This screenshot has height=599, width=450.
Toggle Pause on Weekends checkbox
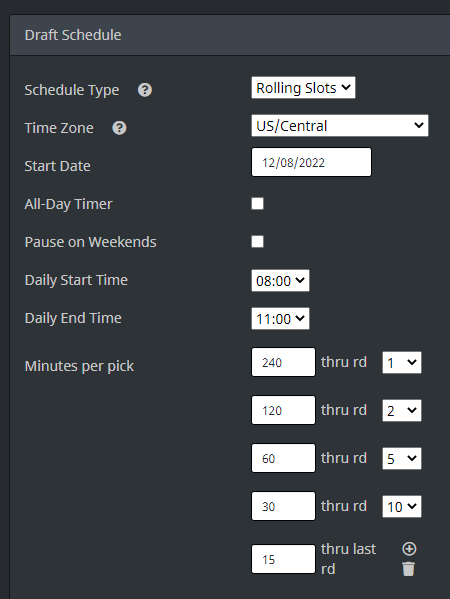pos(257,241)
